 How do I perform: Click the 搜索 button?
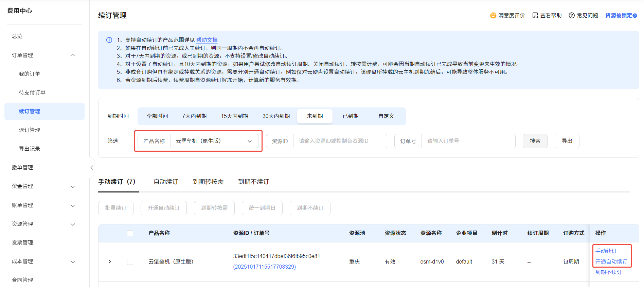coord(535,141)
